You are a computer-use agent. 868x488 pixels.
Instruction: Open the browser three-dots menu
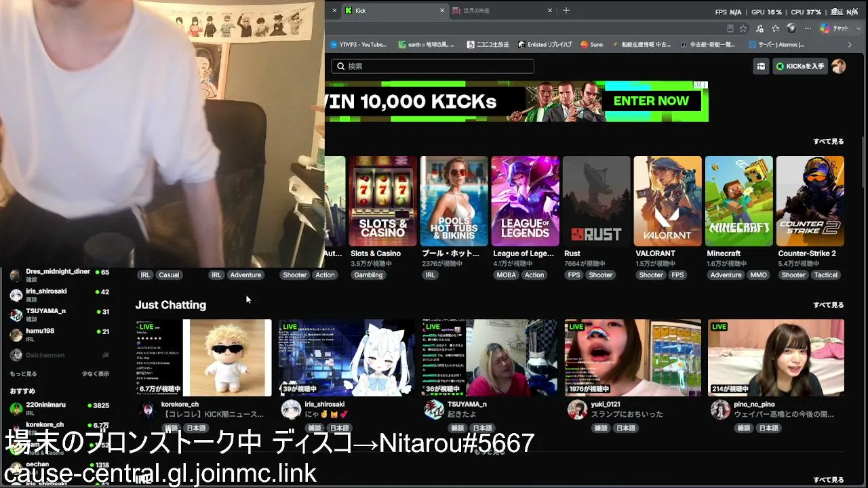point(807,28)
